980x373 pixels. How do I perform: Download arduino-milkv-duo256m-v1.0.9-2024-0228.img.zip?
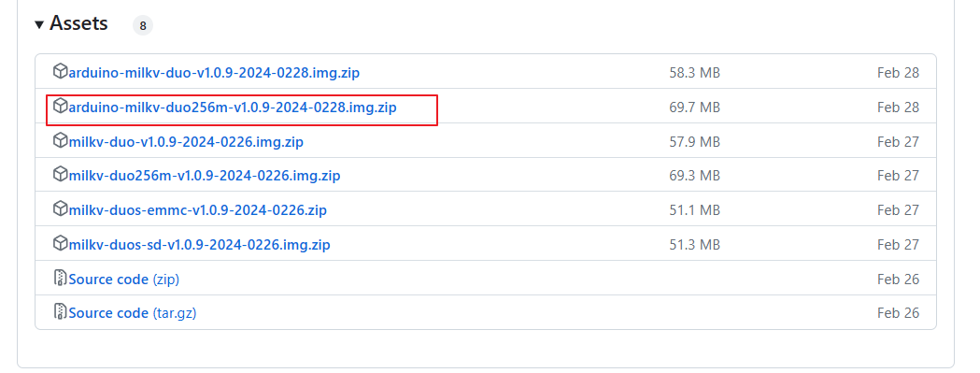pyautogui.click(x=233, y=108)
